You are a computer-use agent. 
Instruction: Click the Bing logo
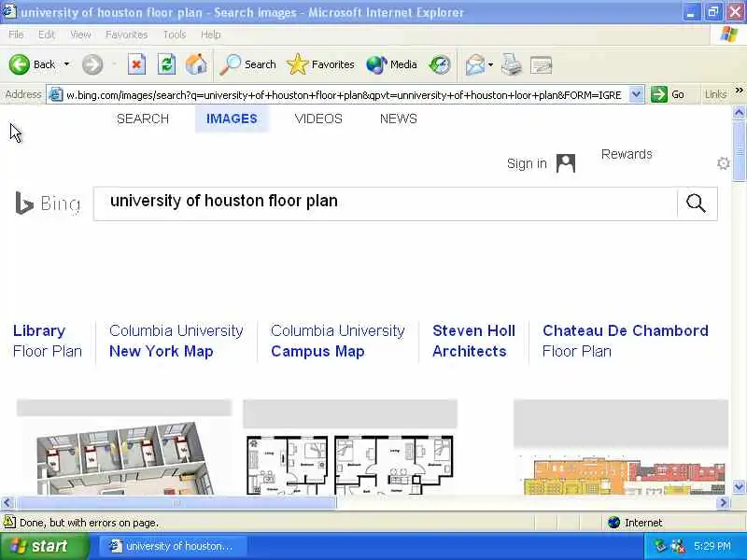point(48,203)
